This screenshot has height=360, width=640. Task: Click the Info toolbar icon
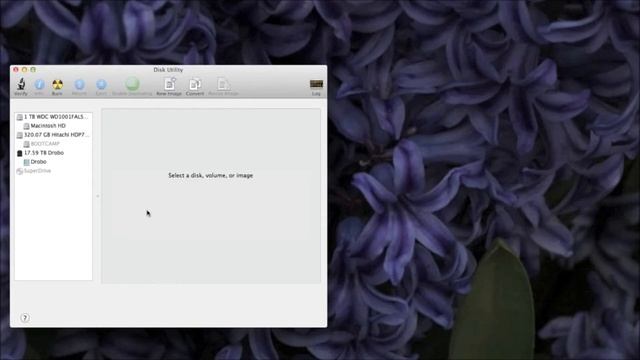tap(39, 84)
